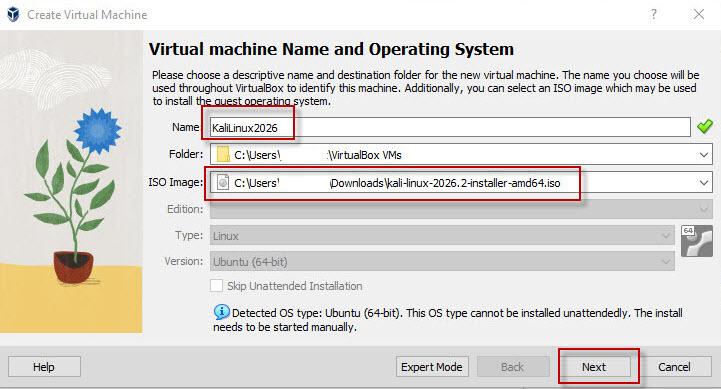721x389 pixels.
Task: Open the Folder dropdown arrow
Action: [704, 155]
